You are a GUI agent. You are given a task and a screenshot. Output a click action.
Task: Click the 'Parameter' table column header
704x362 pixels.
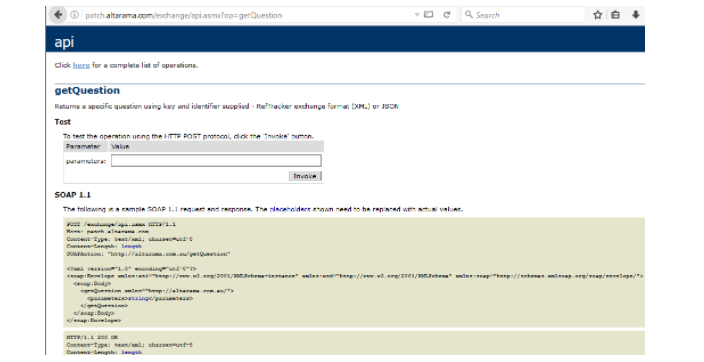point(83,146)
